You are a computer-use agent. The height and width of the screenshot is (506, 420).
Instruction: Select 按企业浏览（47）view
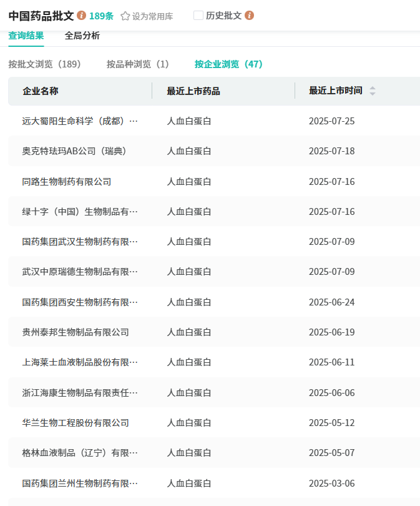(x=228, y=64)
